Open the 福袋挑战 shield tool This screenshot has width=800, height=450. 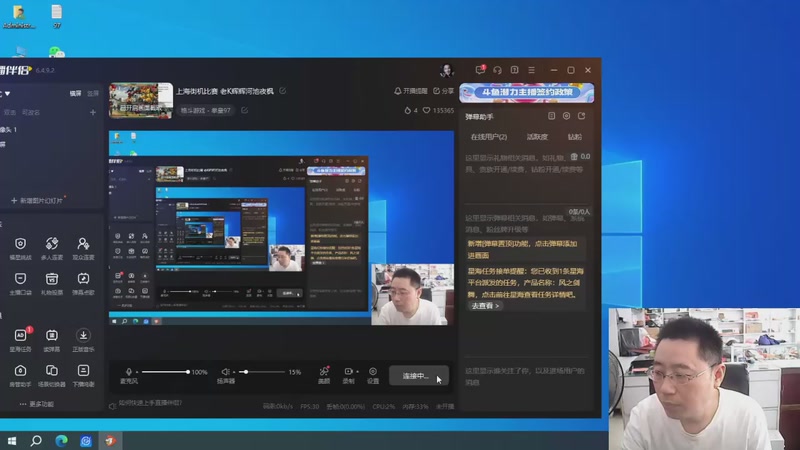pyautogui.click(x=20, y=248)
